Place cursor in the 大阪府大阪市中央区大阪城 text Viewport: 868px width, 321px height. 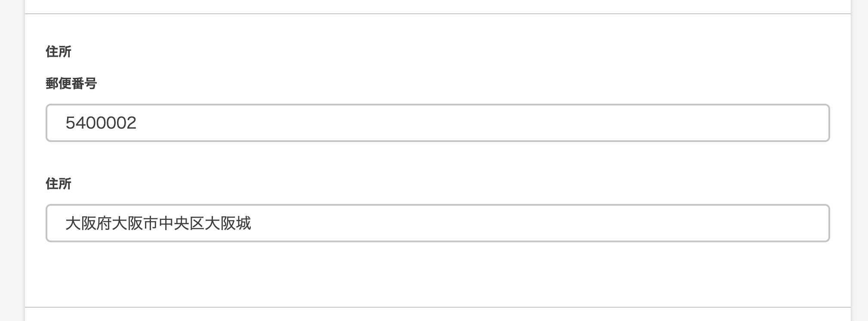(x=158, y=223)
